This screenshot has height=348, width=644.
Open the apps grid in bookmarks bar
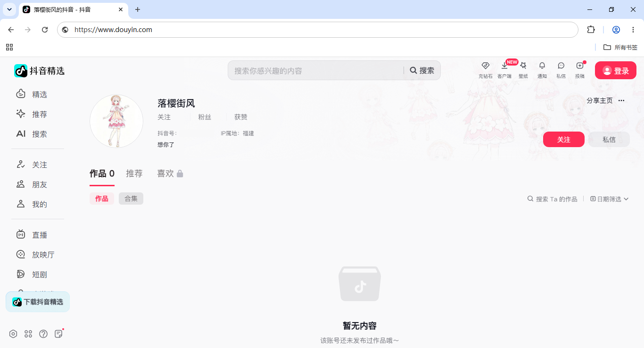coord(9,47)
